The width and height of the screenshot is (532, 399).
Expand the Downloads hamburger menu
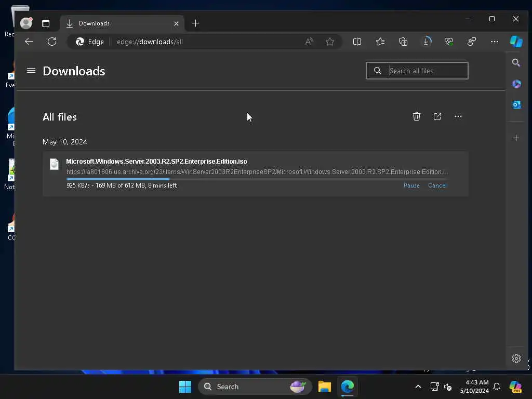31,71
